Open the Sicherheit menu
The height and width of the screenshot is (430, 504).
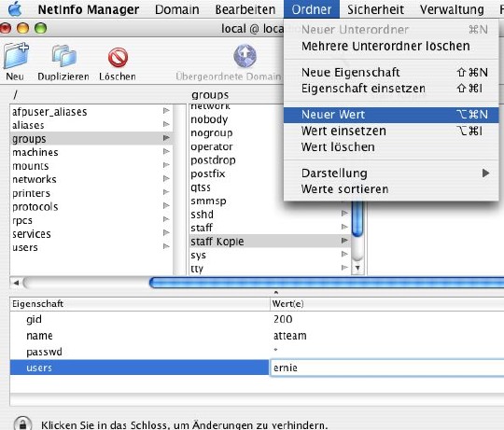pos(375,9)
